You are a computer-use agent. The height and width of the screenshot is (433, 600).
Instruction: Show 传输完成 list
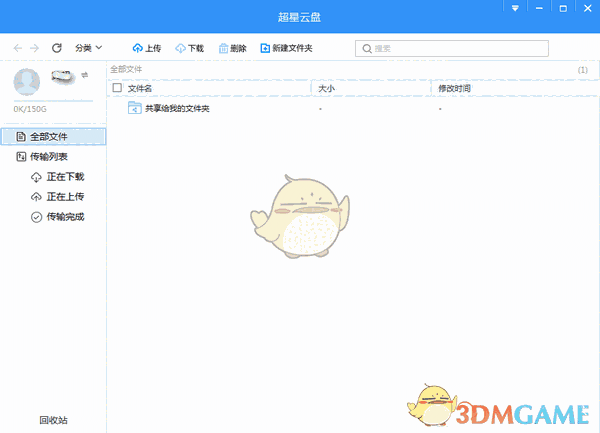[57, 217]
